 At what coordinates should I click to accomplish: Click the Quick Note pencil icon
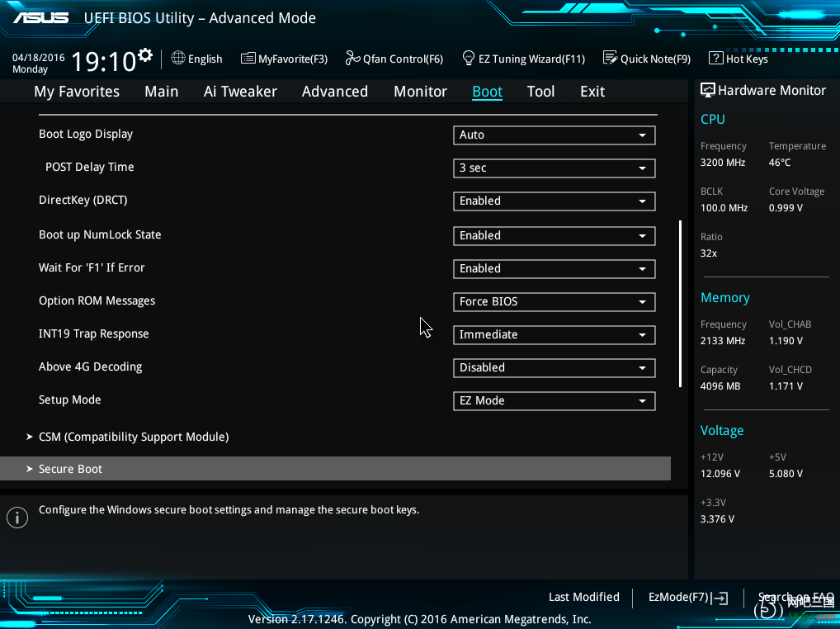coord(610,58)
